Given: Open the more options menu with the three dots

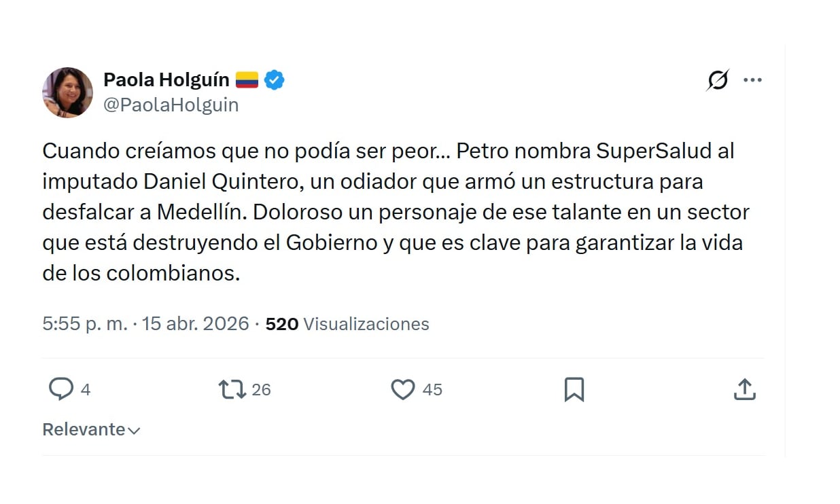Looking at the screenshot, I should point(753,79).
